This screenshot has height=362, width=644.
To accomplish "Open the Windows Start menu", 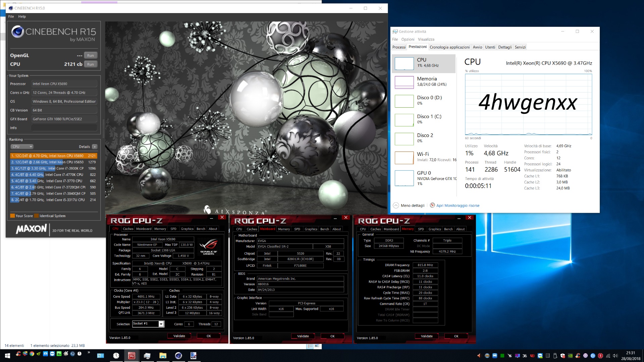I will coord(7,356).
